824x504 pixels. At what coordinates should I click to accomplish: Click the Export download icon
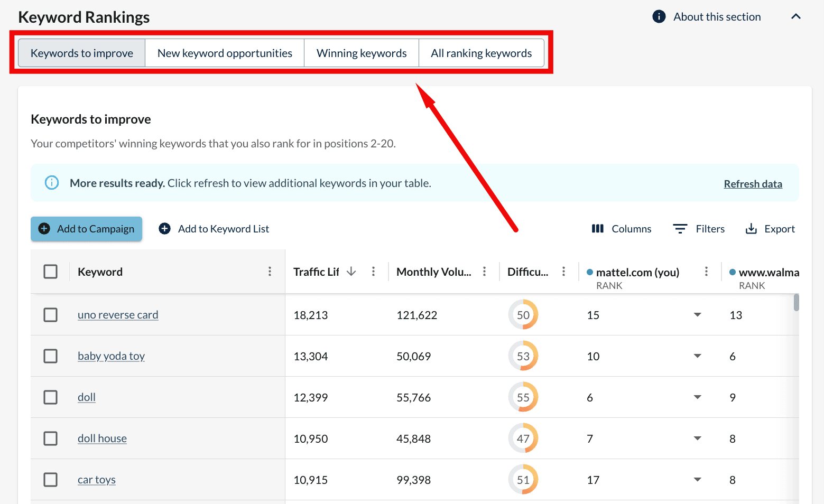tap(751, 229)
